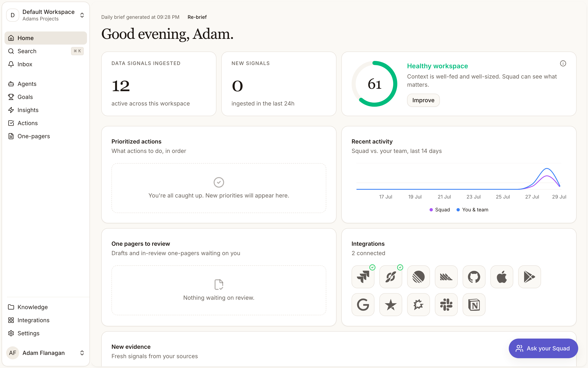The image size is (588, 368).
Task: Click the Healthy workspace heading
Action: point(437,66)
